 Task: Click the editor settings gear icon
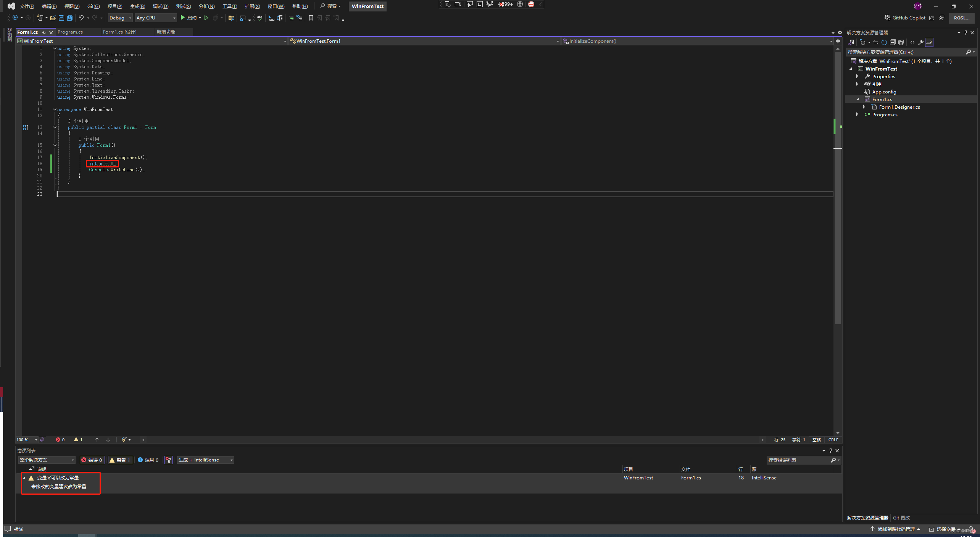[x=840, y=32]
